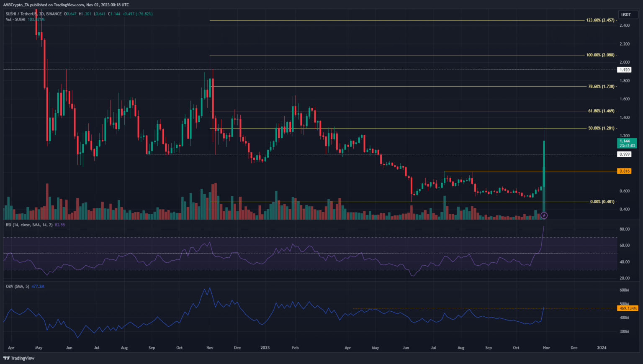The width and height of the screenshot is (643, 364).
Task: Open the USDT currency dropdown
Action: pyautogui.click(x=626, y=15)
